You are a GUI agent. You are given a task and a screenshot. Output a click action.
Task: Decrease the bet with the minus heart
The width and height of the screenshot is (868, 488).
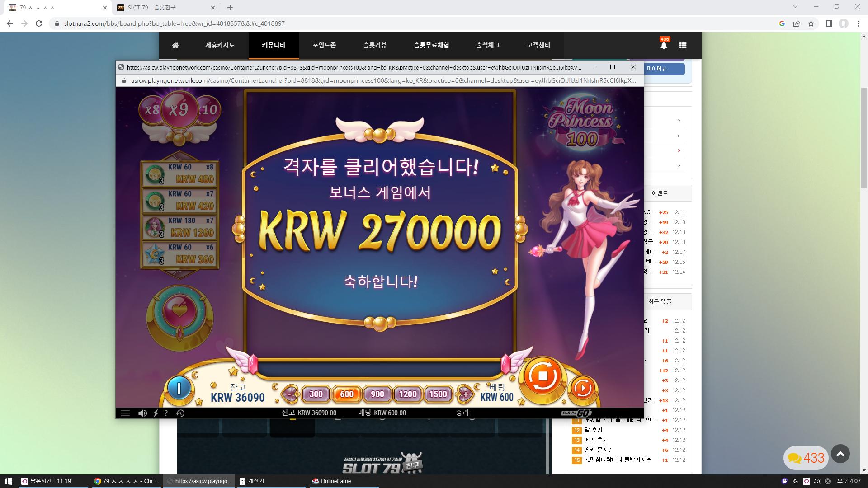(290, 394)
